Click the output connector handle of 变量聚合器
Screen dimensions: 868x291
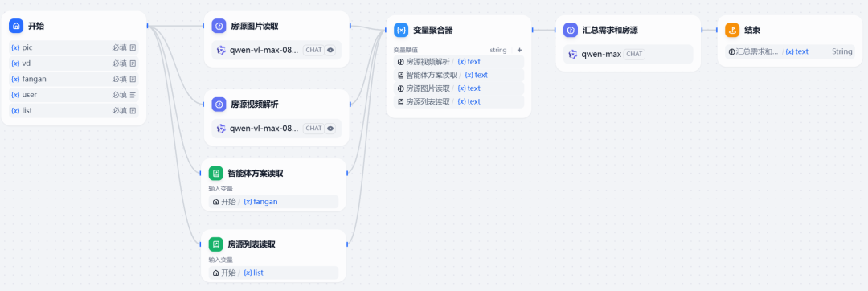[532, 30]
